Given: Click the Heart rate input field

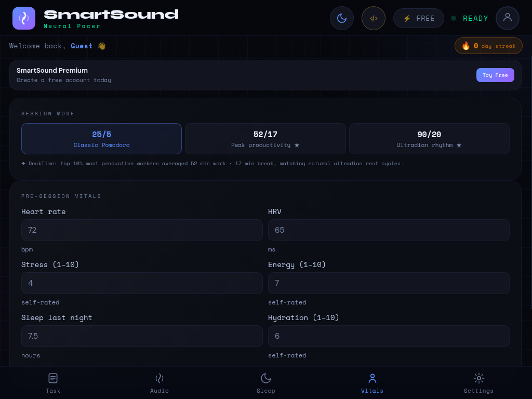Looking at the screenshot, I should click(x=142, y=230).
